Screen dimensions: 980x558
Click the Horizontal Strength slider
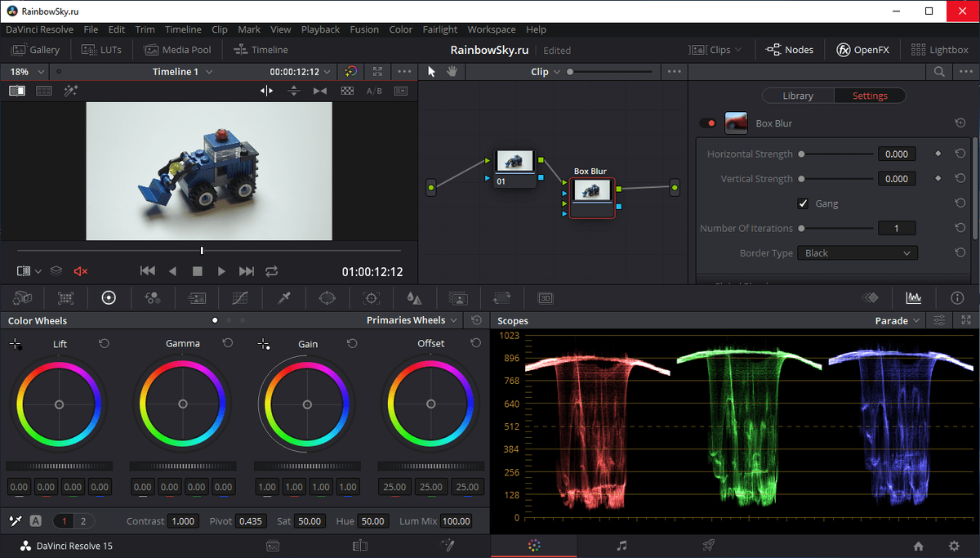(x=836, y=154)
